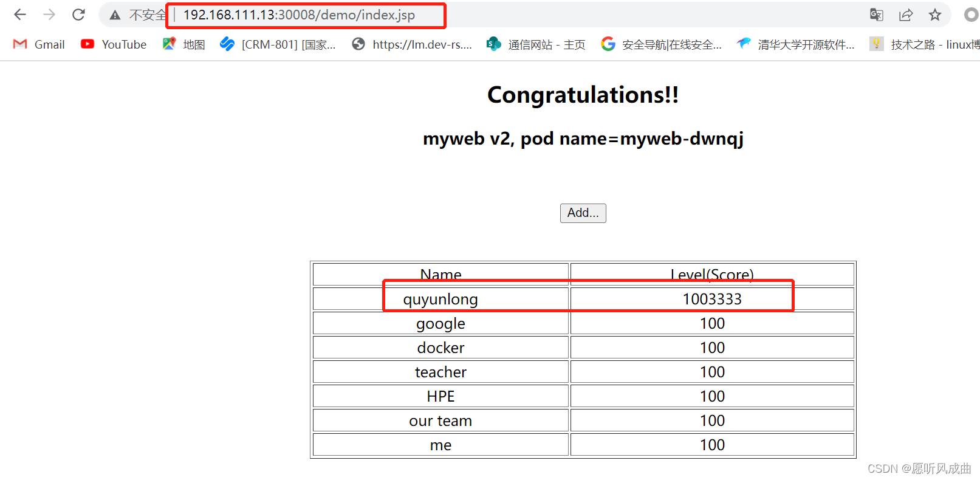The height and width of the screenshot is (480, 980).
Task: Open the 技术之路 - linux bookmark
Action: pyautogui.click(x=924, y=44)
